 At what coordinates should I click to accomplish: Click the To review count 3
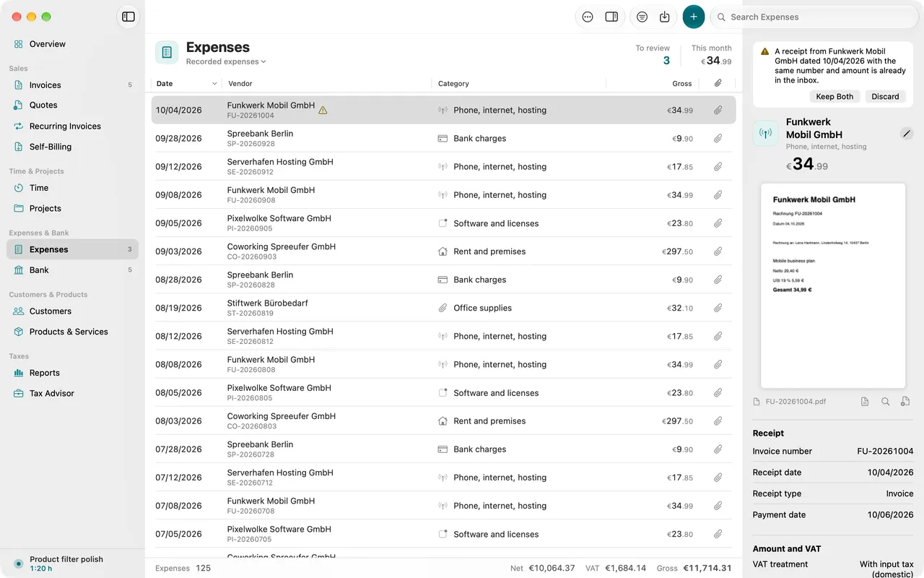[666, 61]
